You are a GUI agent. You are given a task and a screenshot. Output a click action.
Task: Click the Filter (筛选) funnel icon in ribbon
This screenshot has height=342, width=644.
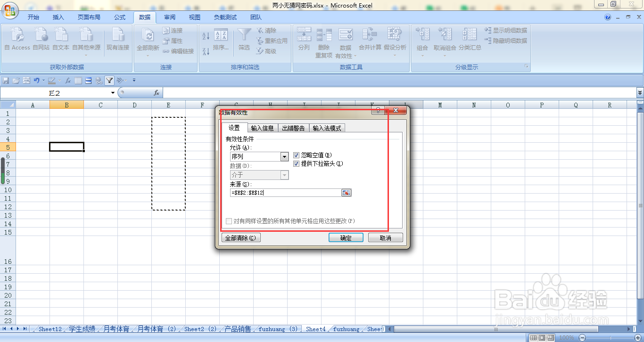(x=244, y=35)
